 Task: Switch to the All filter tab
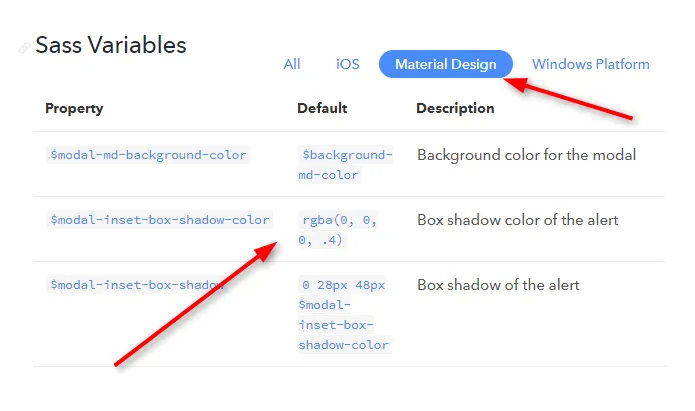[292, 64]
